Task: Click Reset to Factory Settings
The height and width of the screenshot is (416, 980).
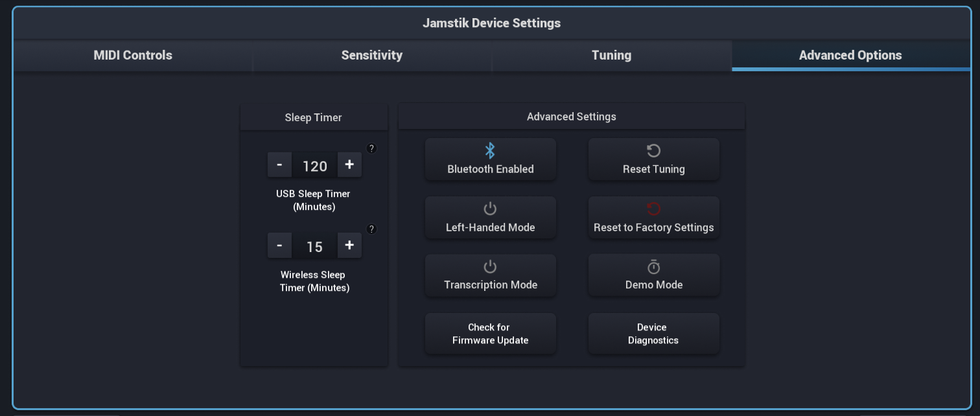Action: point(654,218)
